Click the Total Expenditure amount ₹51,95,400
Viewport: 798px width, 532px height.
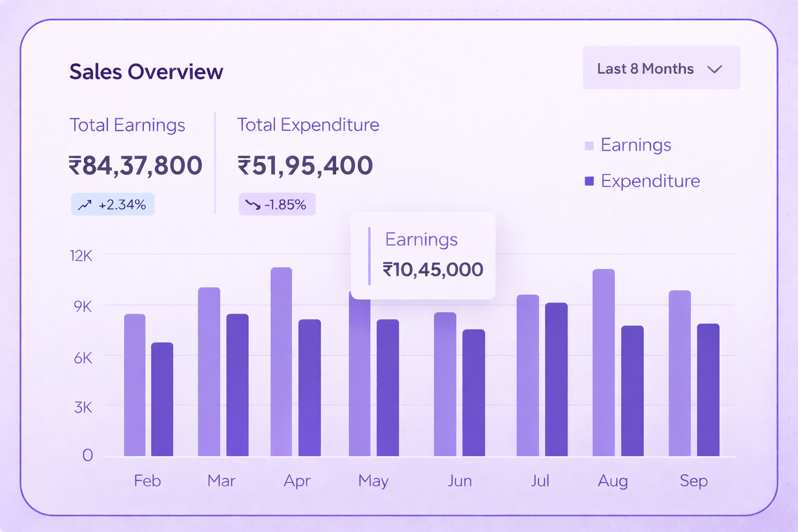tap(305, 166)
